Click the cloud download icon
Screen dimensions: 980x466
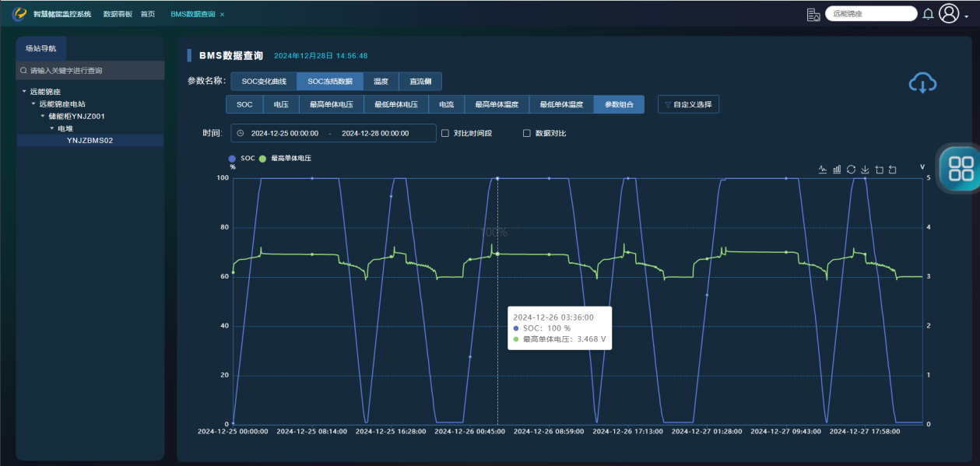[x=922, y=83]
